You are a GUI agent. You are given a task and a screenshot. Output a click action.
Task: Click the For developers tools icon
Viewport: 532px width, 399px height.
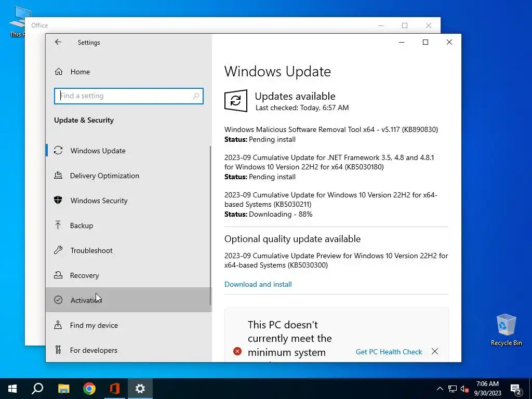click(58, 350)
